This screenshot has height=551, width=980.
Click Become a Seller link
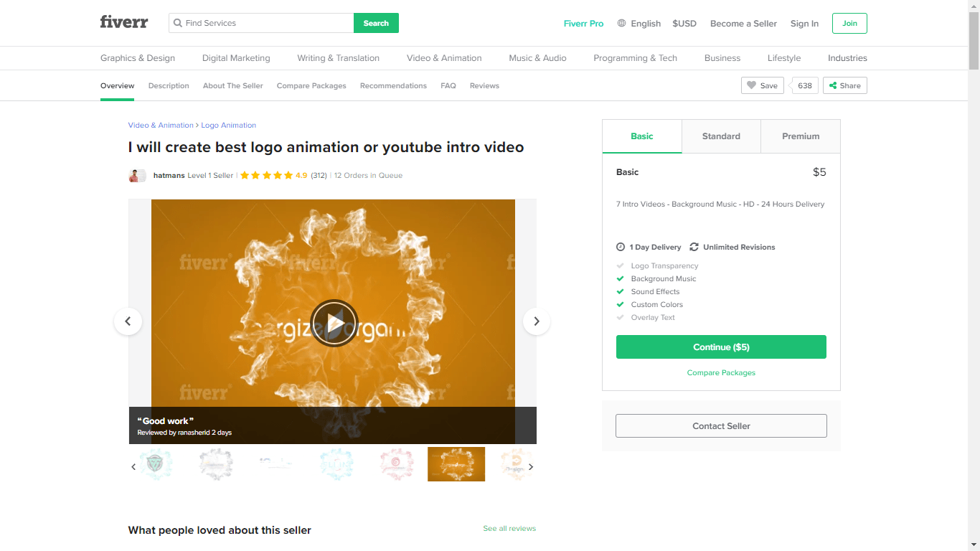tap(743, 24)
